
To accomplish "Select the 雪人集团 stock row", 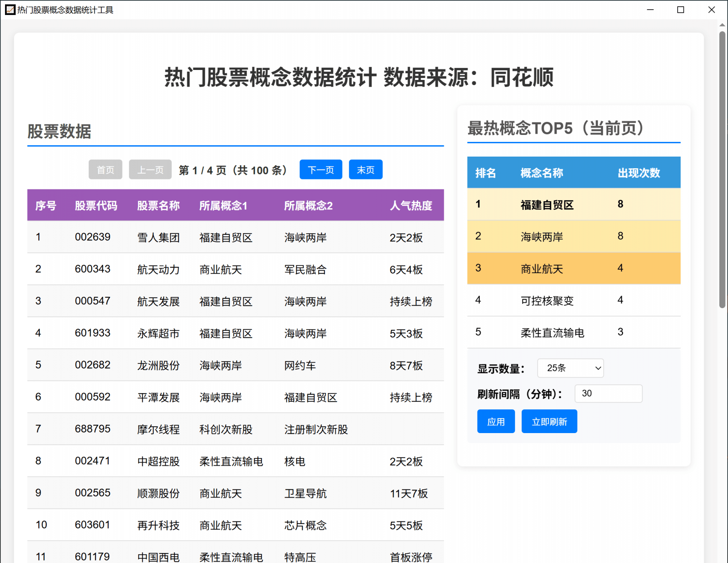I will point(158,237).
